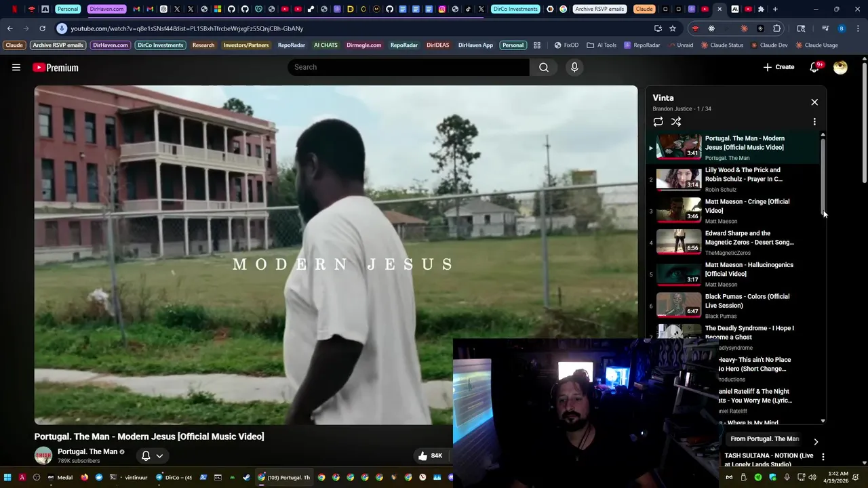Like the video with 84K likes
Screen dimensions: 868x488
pos(430,455)
